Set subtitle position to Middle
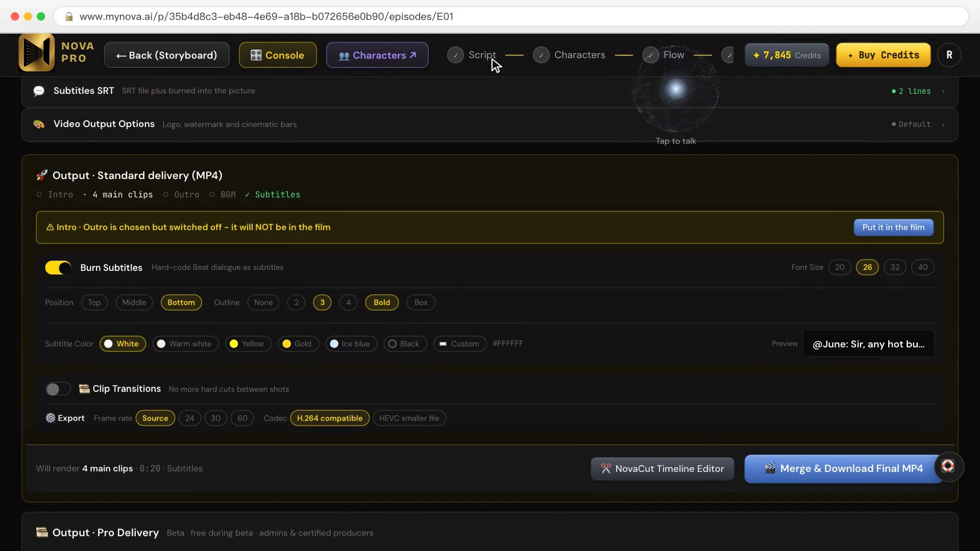 pos(134,303)
